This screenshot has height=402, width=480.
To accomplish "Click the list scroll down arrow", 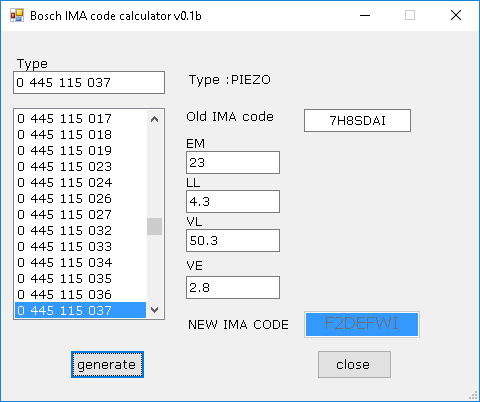I will 154,310.
